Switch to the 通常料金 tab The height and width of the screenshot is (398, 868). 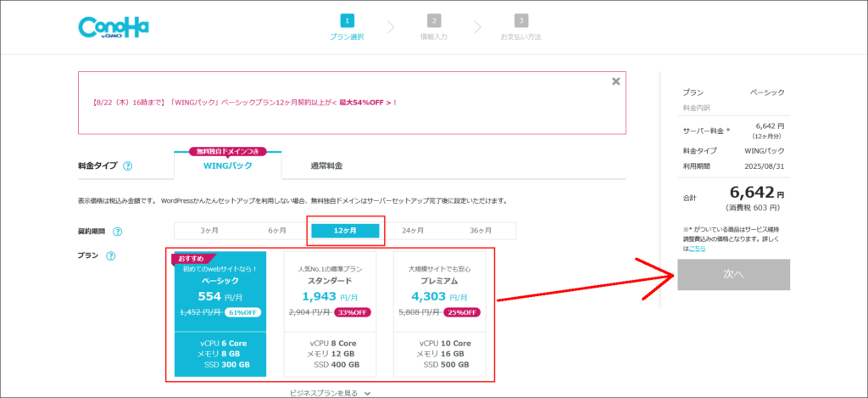click(x=326, y=165)
